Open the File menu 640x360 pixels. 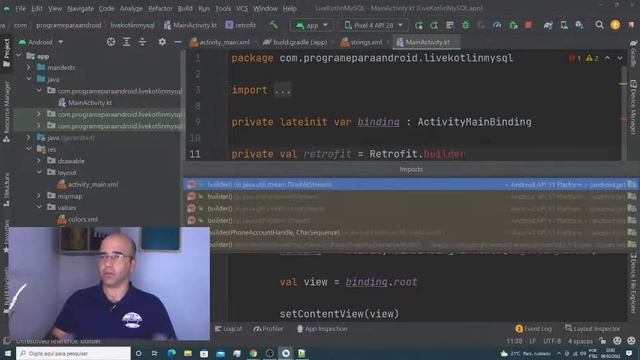(20, 8)
